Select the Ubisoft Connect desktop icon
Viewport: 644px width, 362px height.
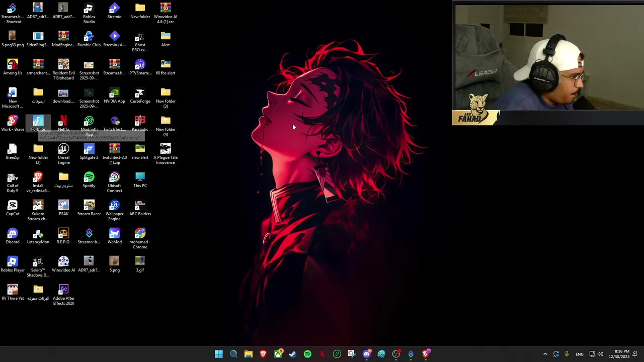(x=114, y=182)
